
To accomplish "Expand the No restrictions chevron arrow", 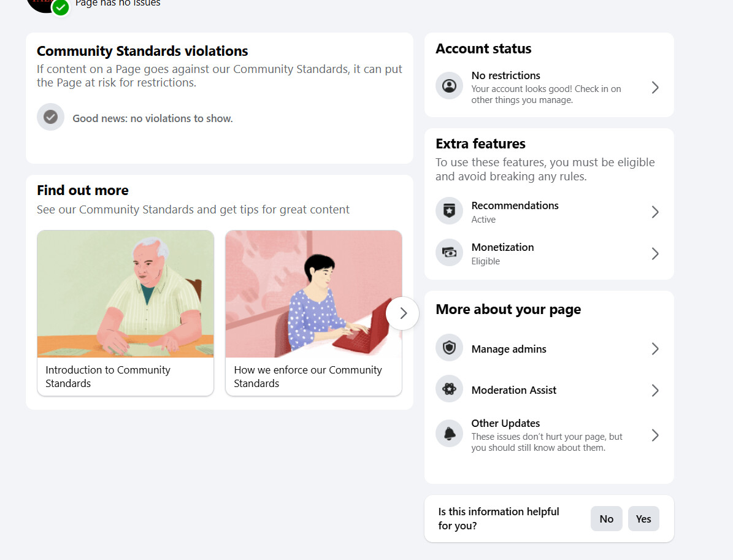I will pyautogui.click(x=654, y=88).
